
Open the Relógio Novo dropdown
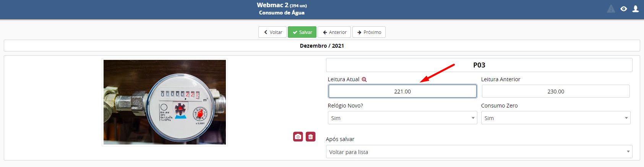402,118
